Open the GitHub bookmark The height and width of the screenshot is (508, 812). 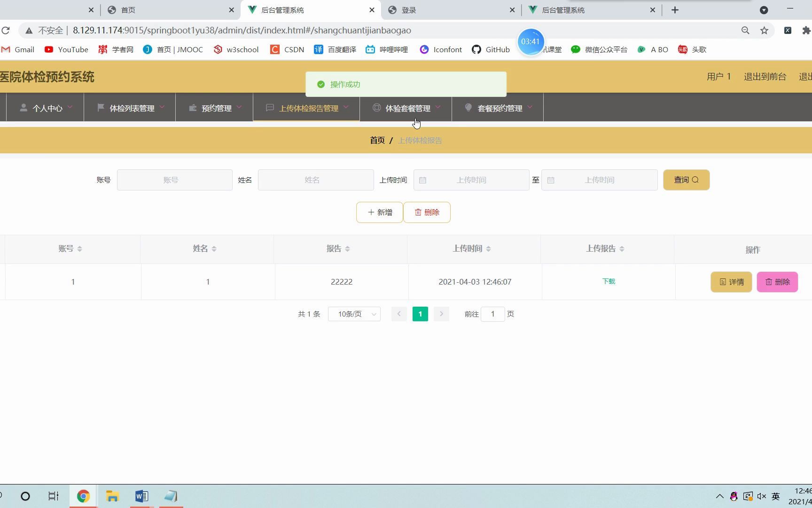tap(491, 49)
